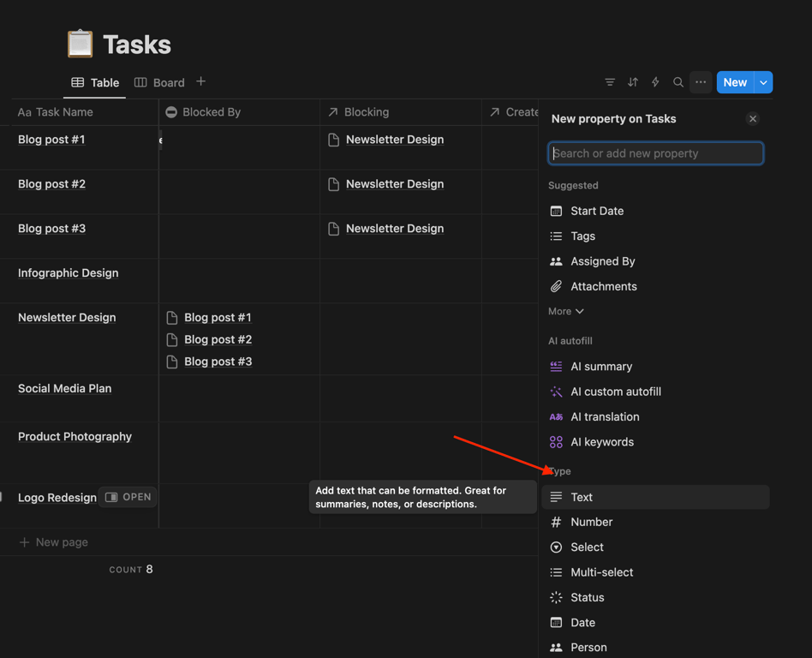
Task: Open the search magnifier icon
Action: [x=678, y=82]
